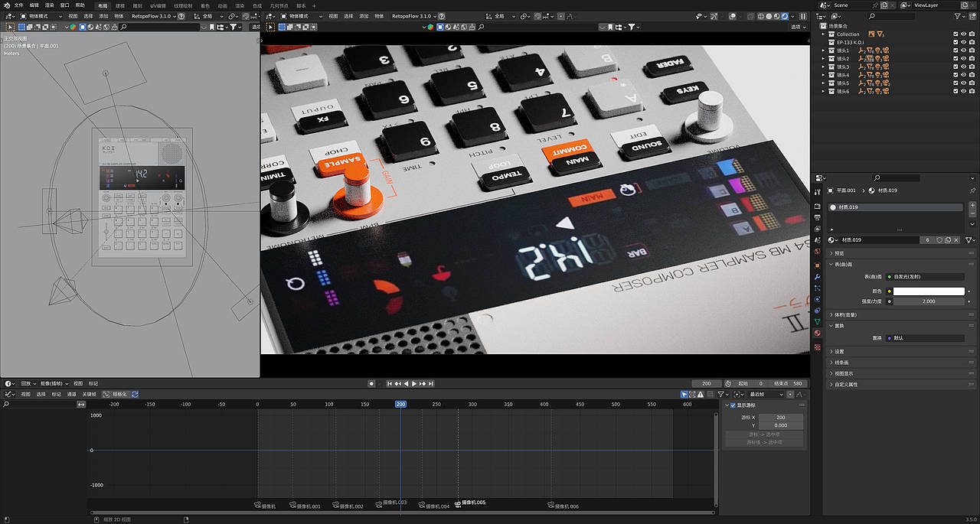Screen dimensions: 980x524
Task: Expand the Collection tree item in the outliner
Action: click(x=823, y=34)
